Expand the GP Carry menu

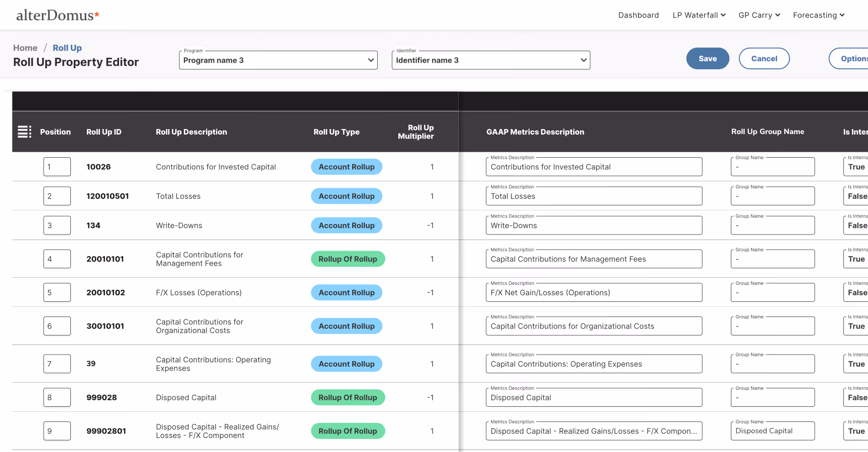[759, 15]
